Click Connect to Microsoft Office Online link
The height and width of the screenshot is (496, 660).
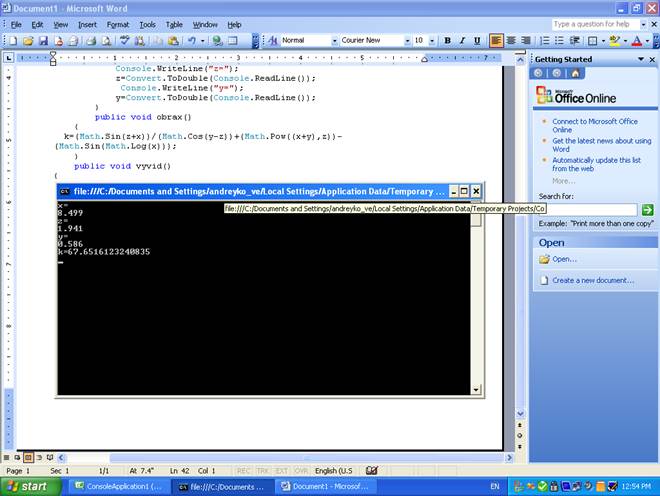coord(595,125)
